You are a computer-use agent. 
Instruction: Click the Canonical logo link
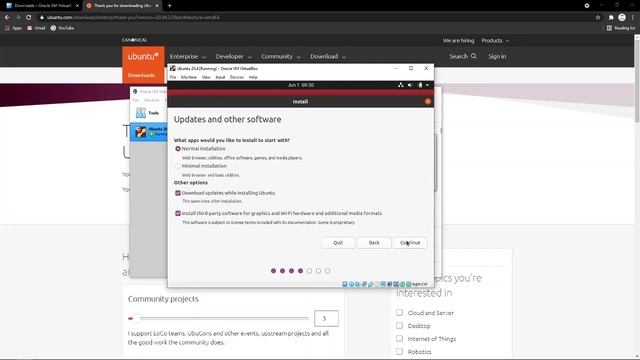[134, 40]
